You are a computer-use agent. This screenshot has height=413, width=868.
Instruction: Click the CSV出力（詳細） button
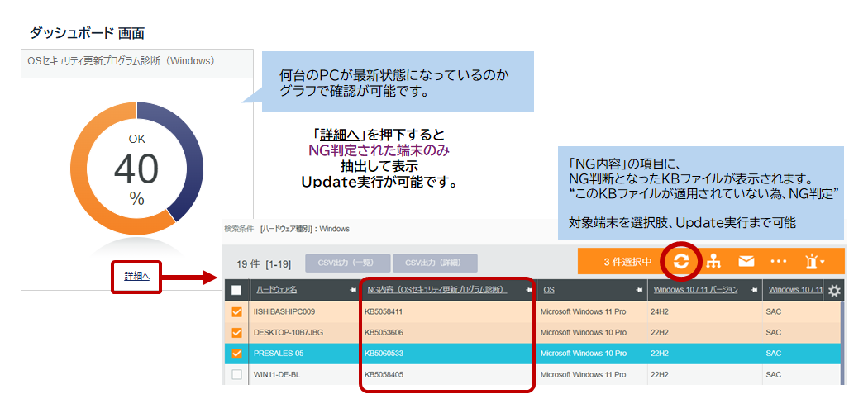pyautogui.click(x=434, y=263)
